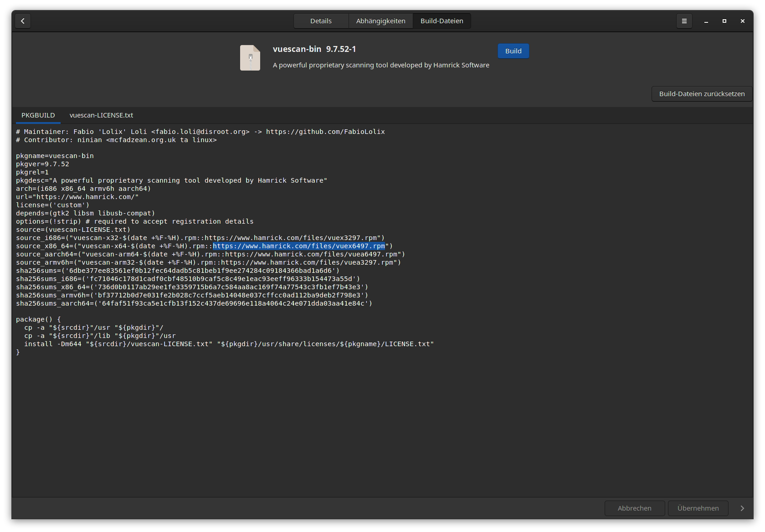The width and height of the screenshot is (765, 532).
Task: Switch to the Details tab
Action: 321,21
